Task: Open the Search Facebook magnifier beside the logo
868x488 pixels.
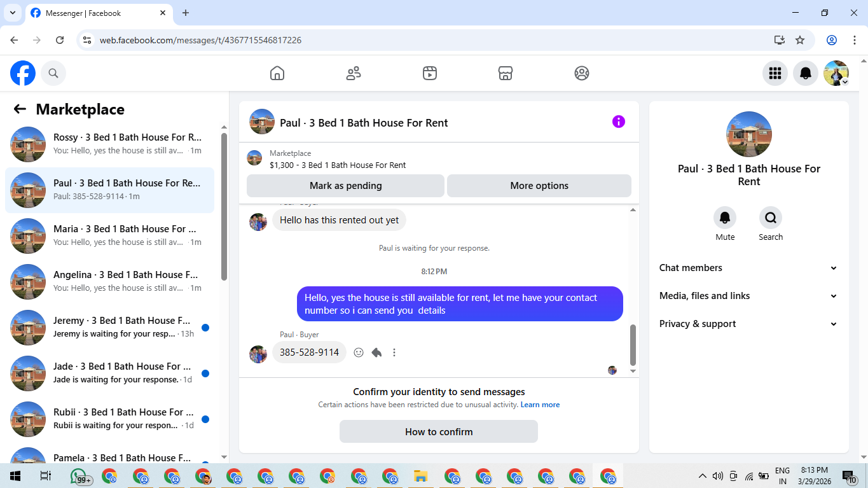Action: click(53, 73)
